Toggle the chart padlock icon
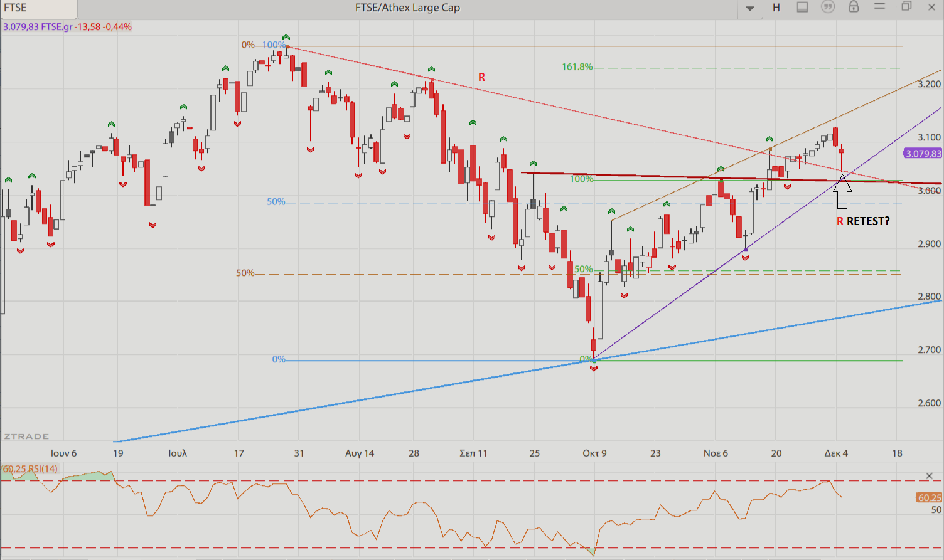This screenshot has height=560, width=944. click(854, 7)
